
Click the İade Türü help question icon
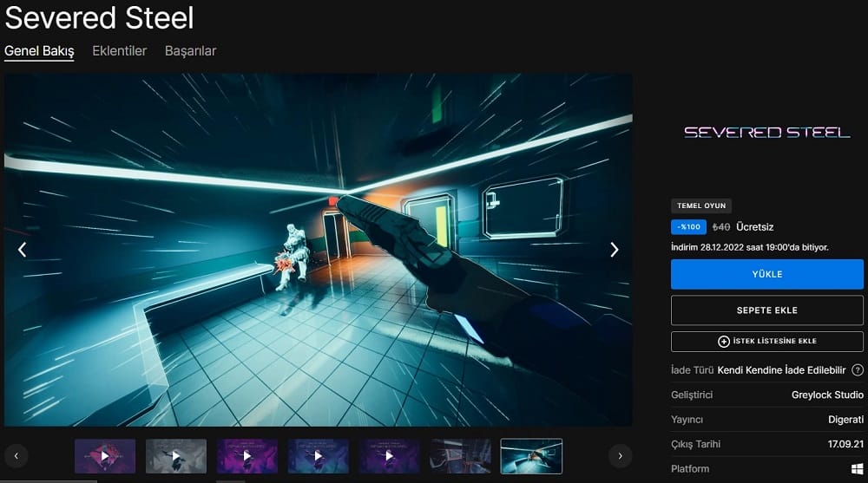pyautogui.click(x=857, y=370)
